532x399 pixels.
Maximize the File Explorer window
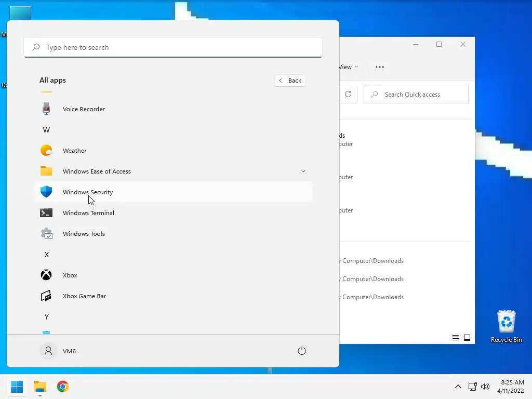(439, 45)
